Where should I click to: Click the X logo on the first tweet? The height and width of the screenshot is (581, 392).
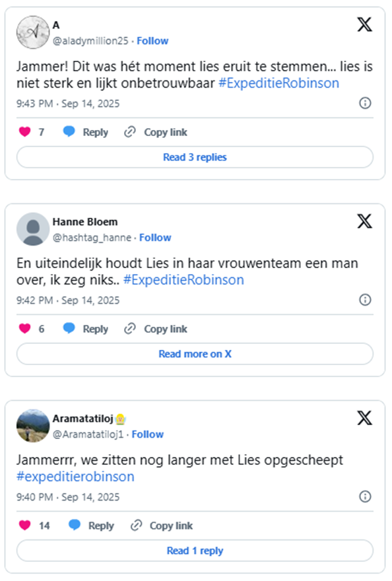(364, 24)
